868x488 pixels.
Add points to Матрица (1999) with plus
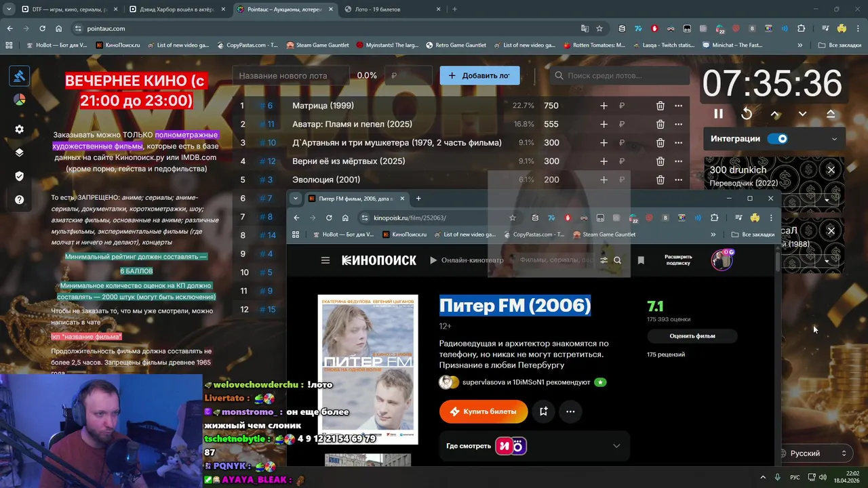[x=604, y=106]
